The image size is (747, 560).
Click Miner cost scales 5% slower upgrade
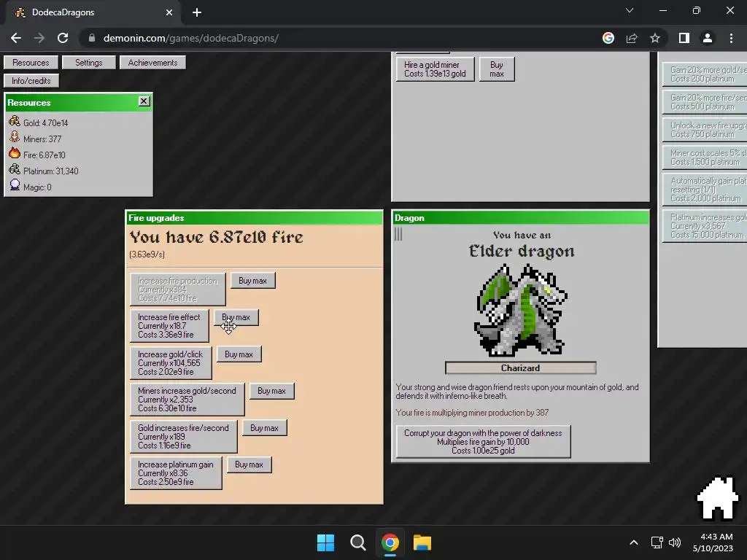click(705, 157)
